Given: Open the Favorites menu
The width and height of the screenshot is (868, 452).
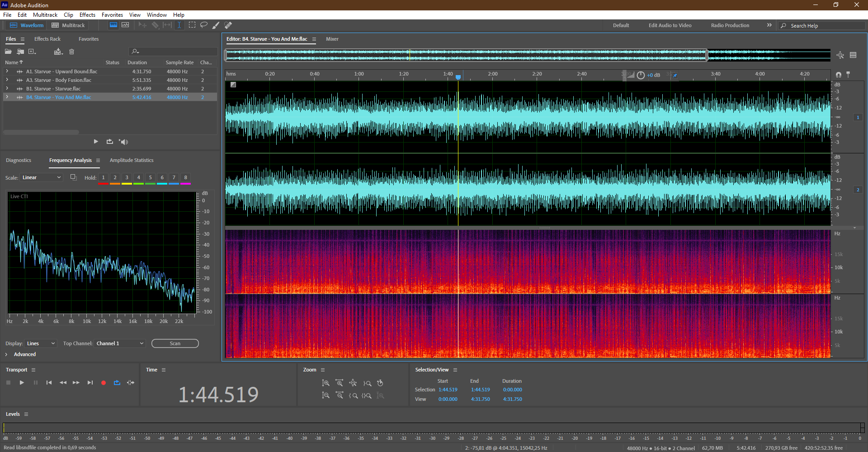Looking at the screenshot, I should 112,15.
